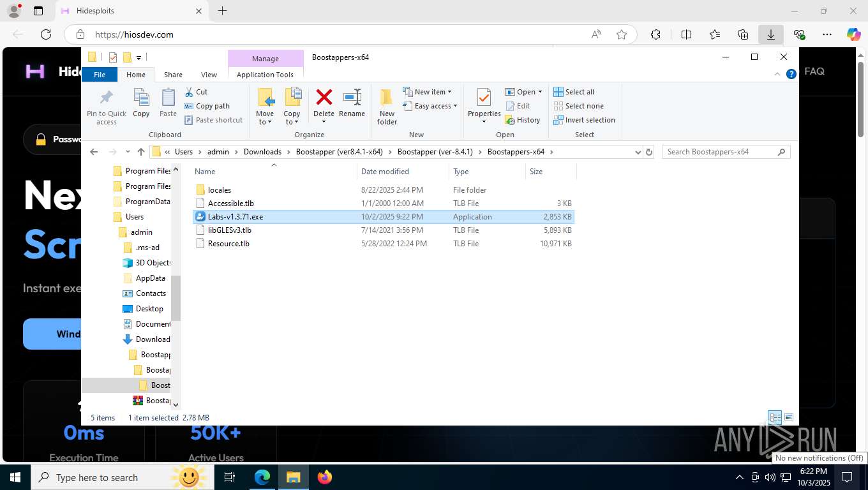
Task: Switch to the Home ribbon tab
Action: [x=136, y=75]
